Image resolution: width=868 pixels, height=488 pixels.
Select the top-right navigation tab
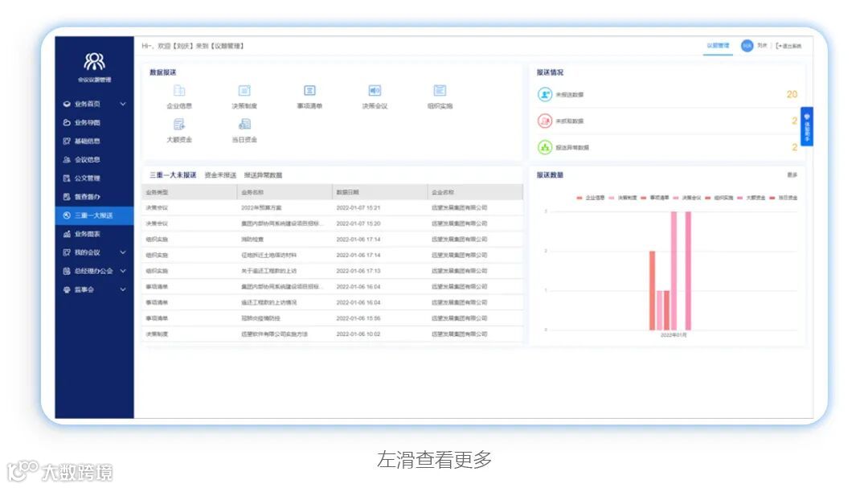tap(718, 46)
